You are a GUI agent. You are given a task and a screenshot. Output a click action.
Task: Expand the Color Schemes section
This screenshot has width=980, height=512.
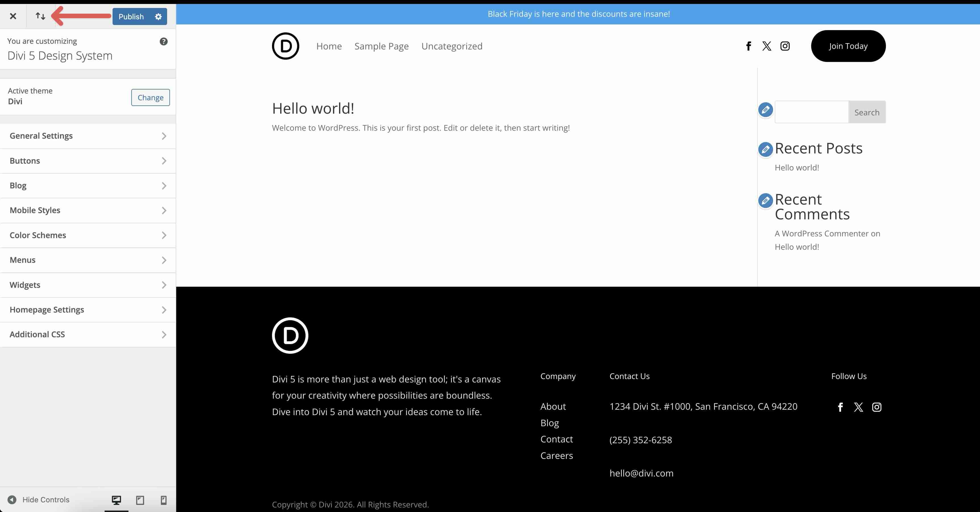point(88,235)
